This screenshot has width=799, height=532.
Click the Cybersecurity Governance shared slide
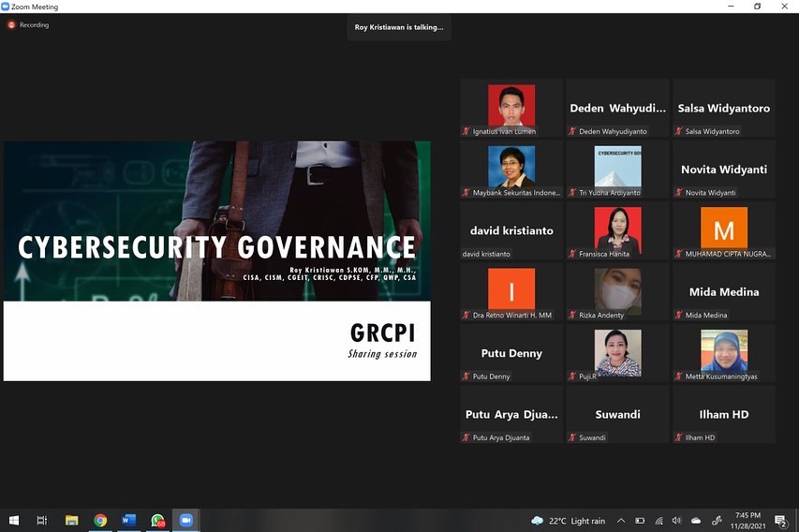click(216, 260)
